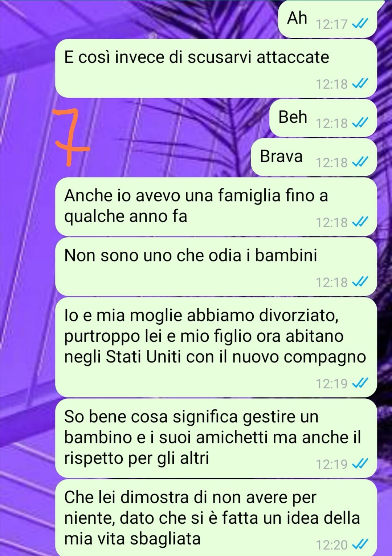Click the read ticks on 'E così invece' message
The height and width of the screenshot is (556, 392).
click(361, 84)
